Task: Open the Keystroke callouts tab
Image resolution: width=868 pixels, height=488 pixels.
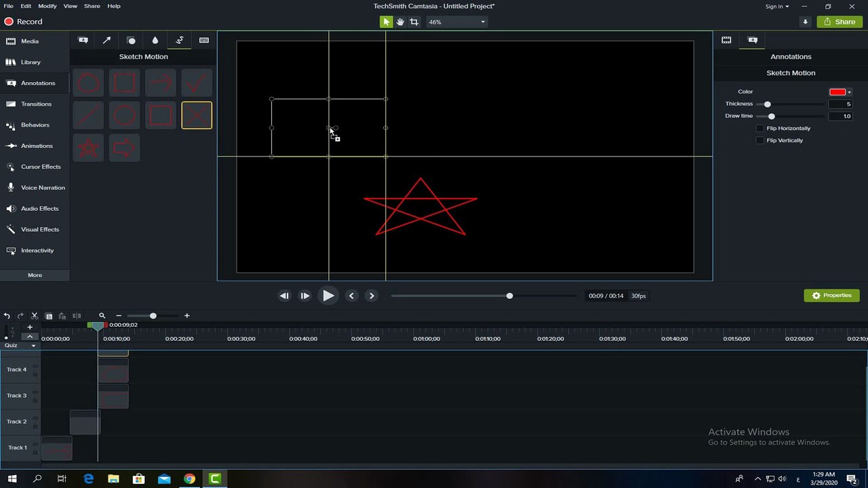Action: 204,41
